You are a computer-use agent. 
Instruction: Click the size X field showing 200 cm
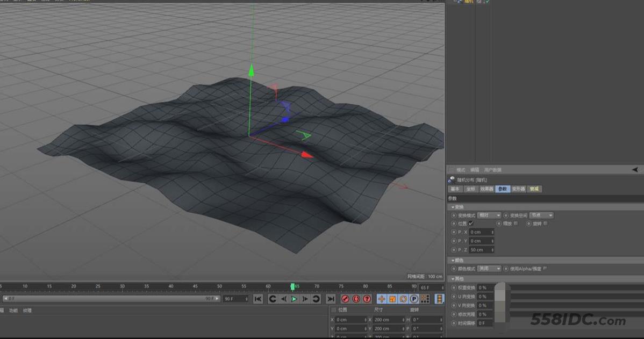coord(388,320)
